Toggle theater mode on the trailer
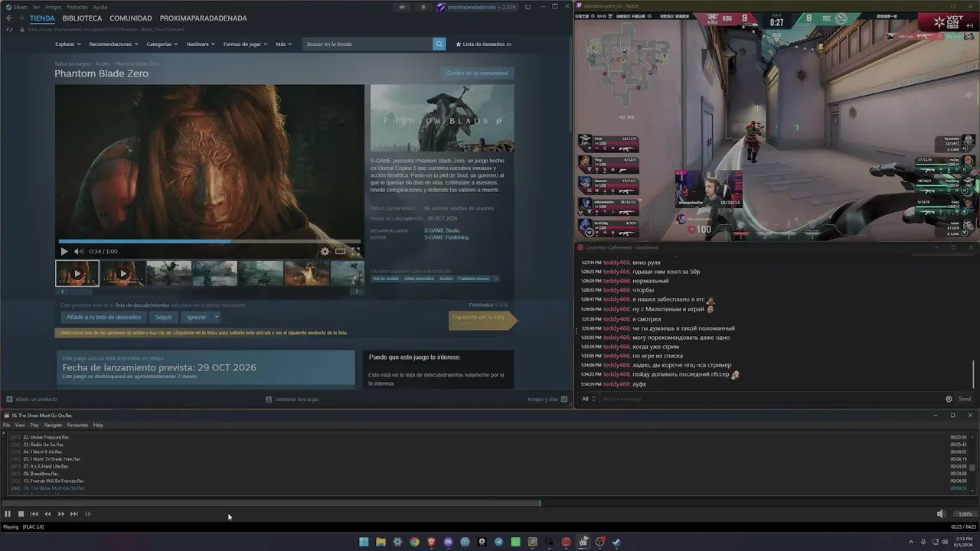This screenshot has width=980, height=551. coord(340,251)
